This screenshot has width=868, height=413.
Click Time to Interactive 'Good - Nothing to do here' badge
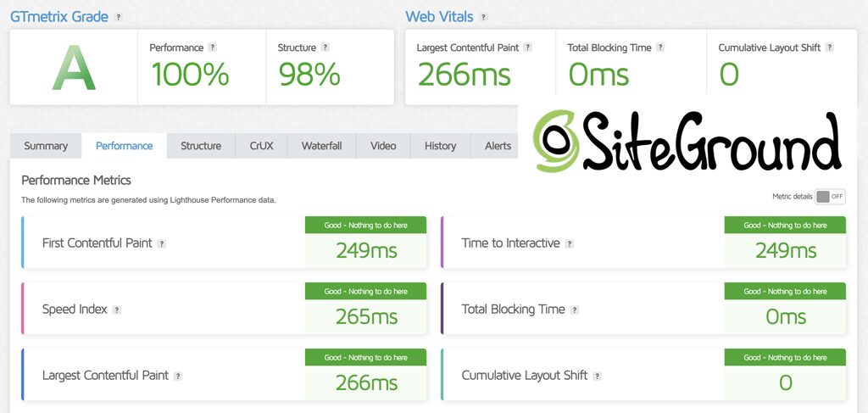click(785, 226)
